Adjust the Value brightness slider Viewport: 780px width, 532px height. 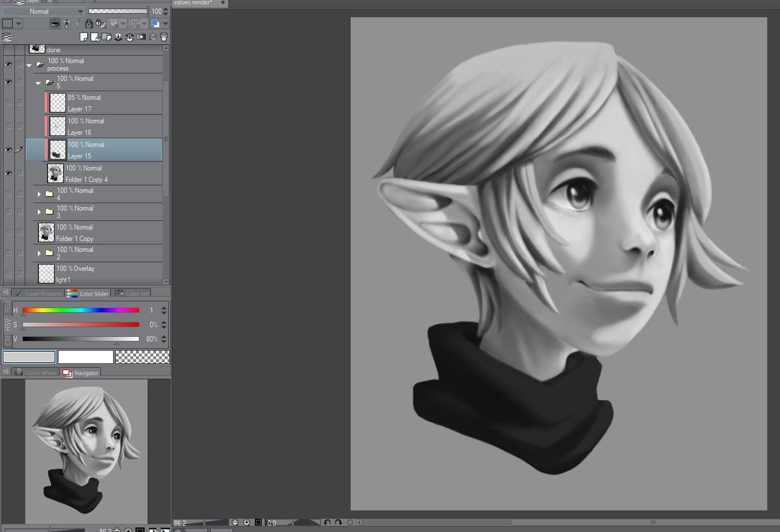[x=81, y=339]
